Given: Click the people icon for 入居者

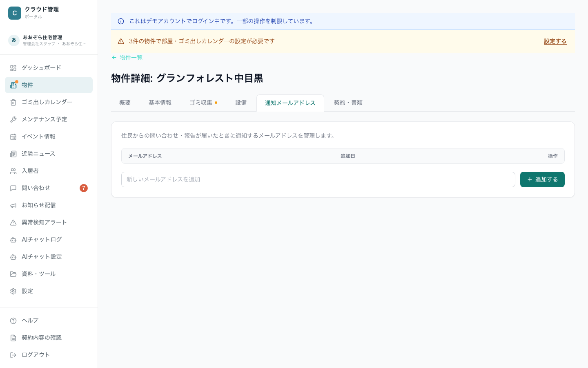Looking at the screenshot, I should [13, 171].
